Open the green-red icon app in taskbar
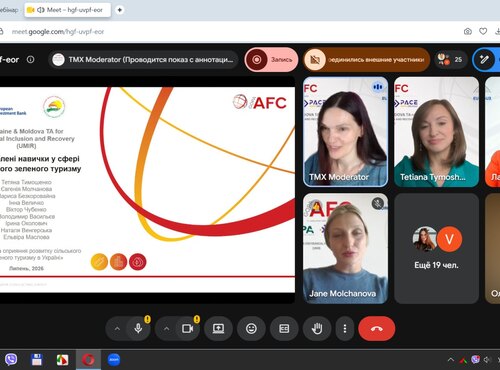The width and height of the screenshot is (500, 370). click(62, 360)
